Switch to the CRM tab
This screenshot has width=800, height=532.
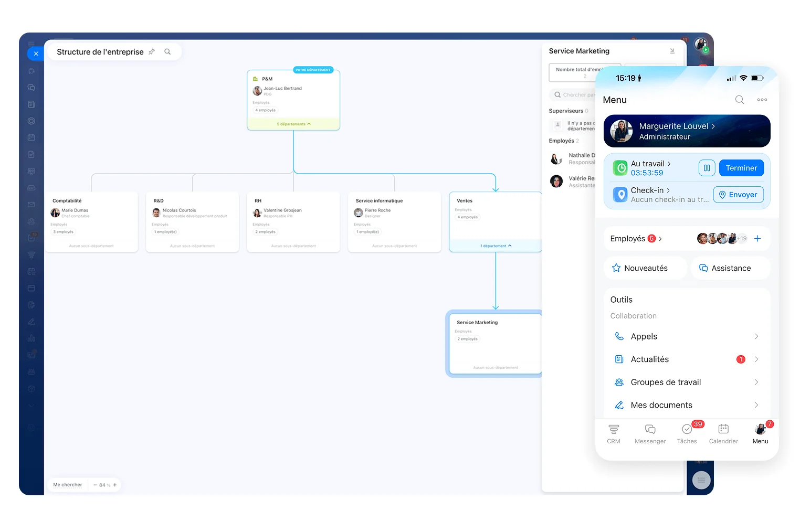coord(614,434)
